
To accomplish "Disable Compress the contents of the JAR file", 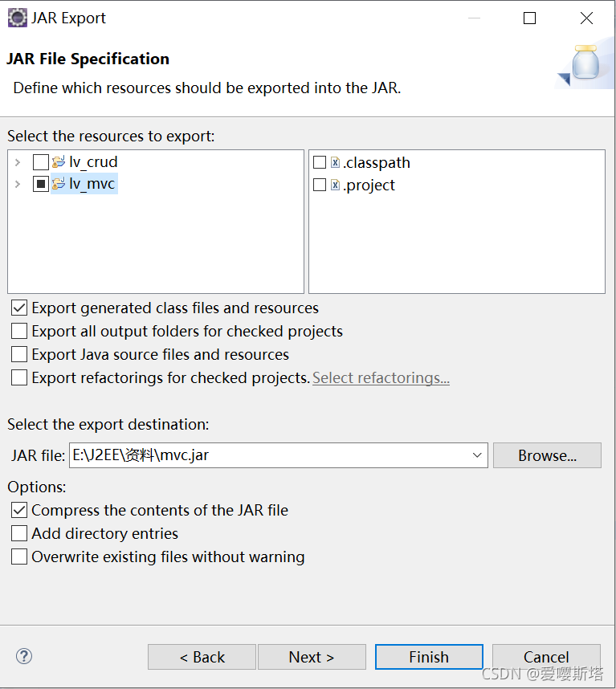I will pyautogui.click(x=19, y=510).
